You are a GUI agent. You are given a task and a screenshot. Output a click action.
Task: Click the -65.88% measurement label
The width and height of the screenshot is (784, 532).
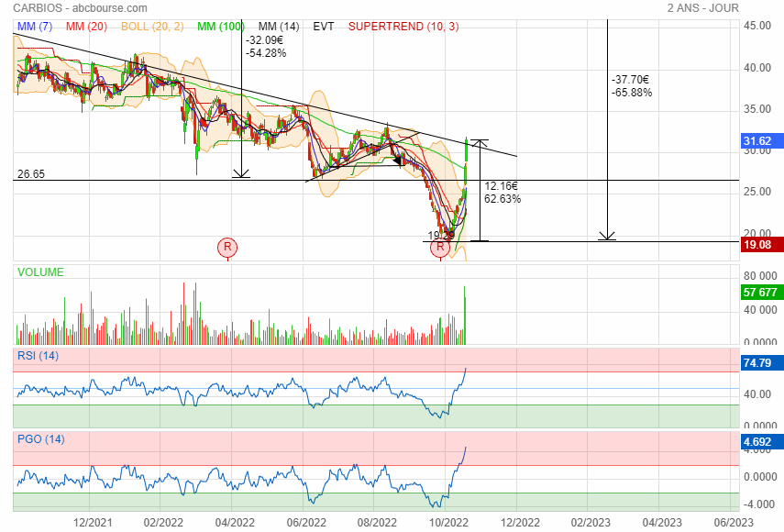pyautogui.click(x=632, y=93)
